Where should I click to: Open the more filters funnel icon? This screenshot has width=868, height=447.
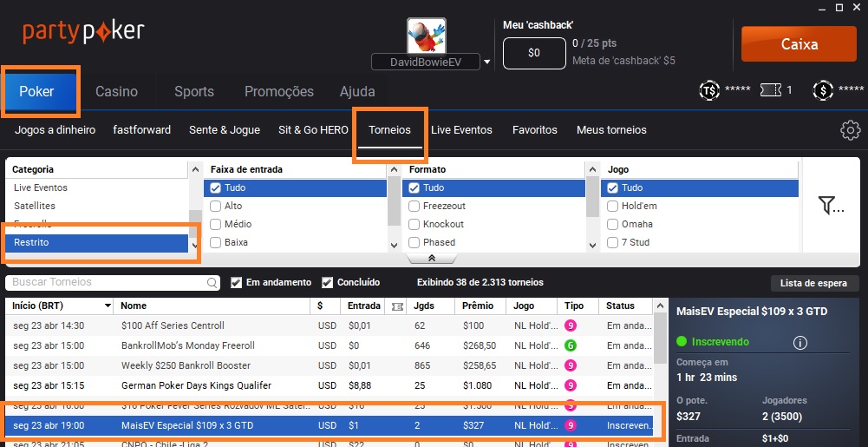(x=831, y=206)
